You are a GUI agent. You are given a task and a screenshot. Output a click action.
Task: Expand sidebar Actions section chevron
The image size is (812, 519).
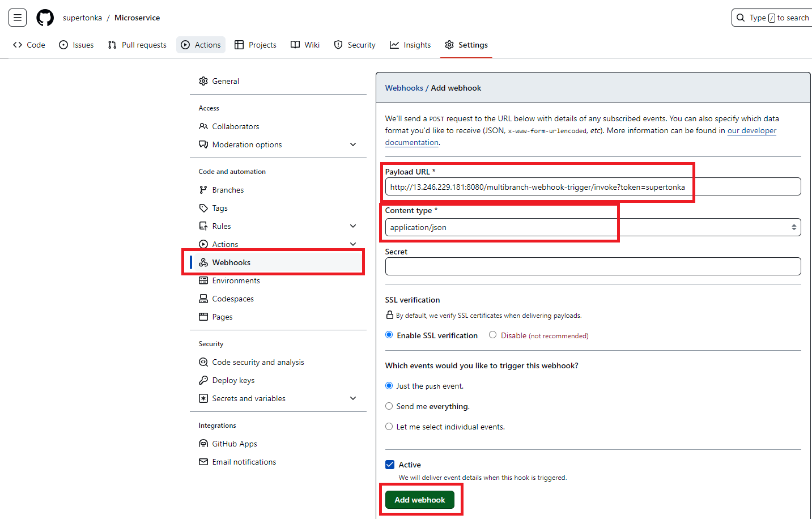(x=353, y=244)
